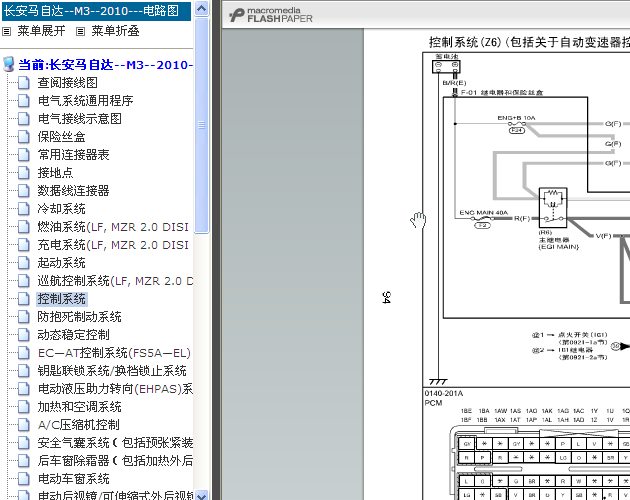
Task: Select the highlighted 控制系统 entry
Action: pos(61,299)
